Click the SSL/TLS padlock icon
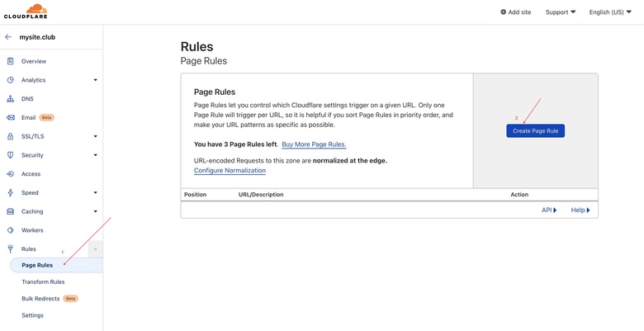Screen dimensions: 644x331 [x=11, y=136]
